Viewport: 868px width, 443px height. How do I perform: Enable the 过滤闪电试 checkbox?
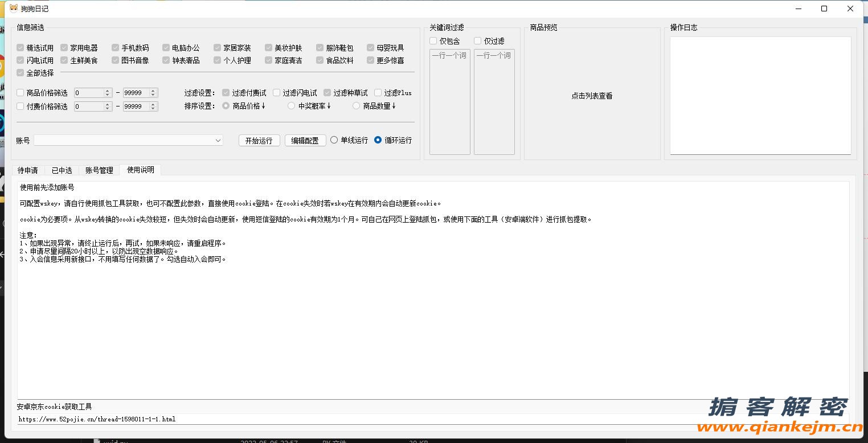[276, 93]
